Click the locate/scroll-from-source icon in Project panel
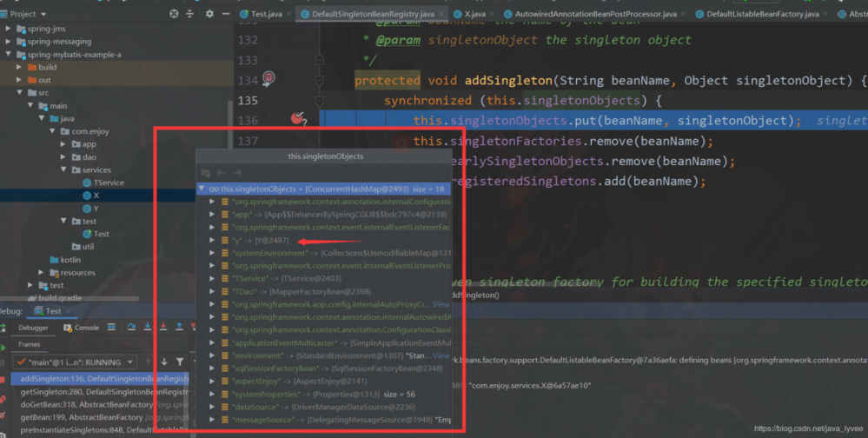 point(174,13)
